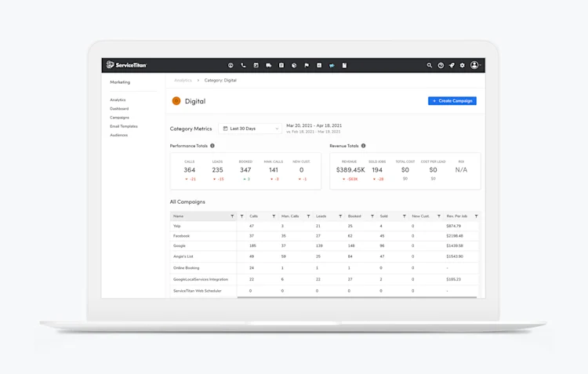Click the search magnifier icon
Image resolution: width=588 pixels, height=374 pixels.
430,65
